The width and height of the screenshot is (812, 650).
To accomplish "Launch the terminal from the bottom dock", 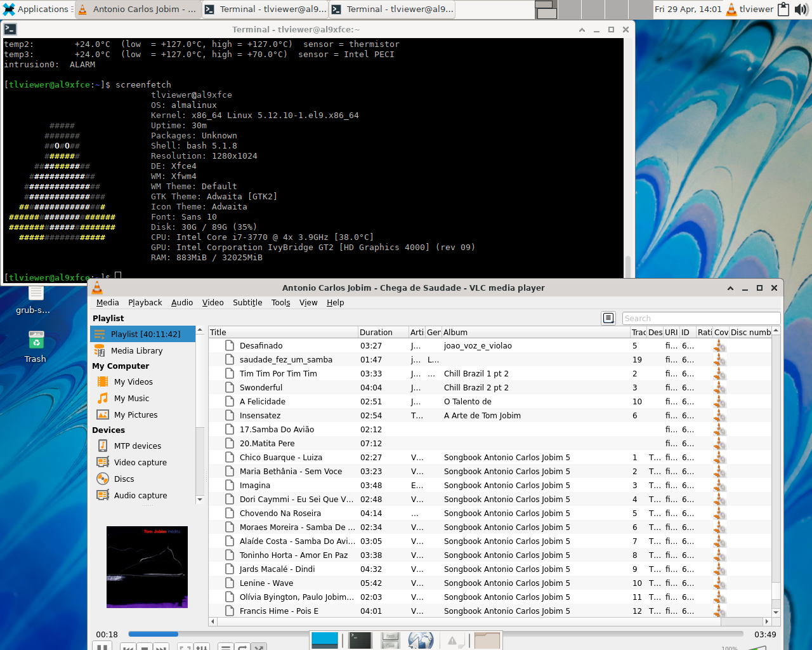I will coord(360,640).
